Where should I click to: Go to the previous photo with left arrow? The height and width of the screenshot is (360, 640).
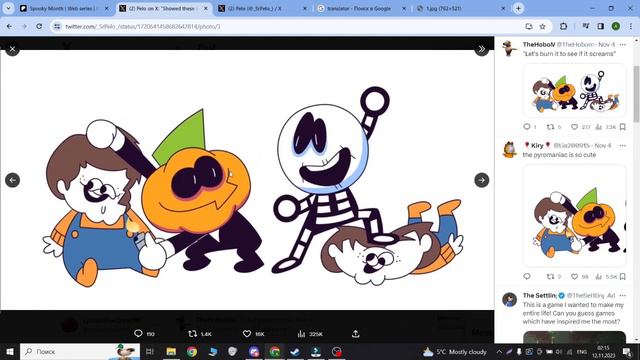pyautogui.click(x=12, y=180)
